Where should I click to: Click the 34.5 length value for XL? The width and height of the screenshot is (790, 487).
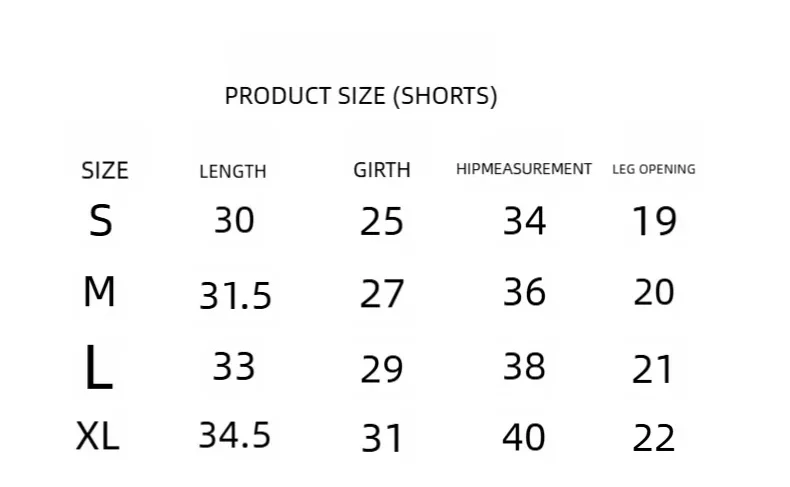point(234,435)
